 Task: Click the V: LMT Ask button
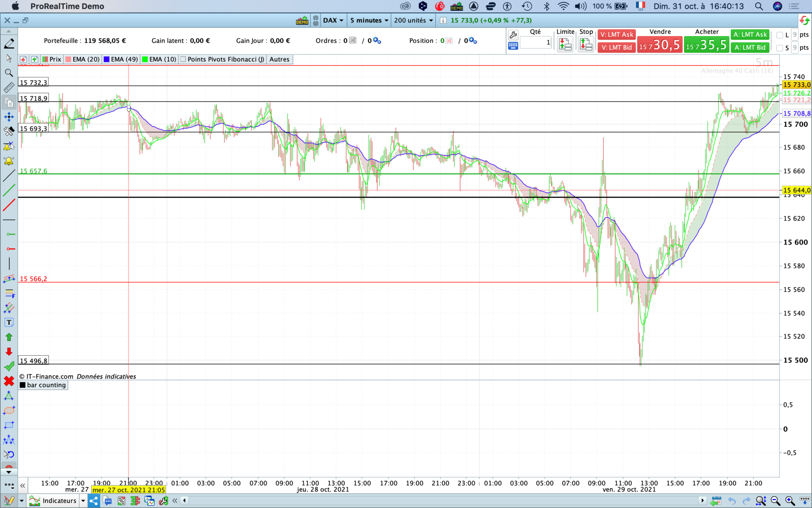click(x=617, y=35)
